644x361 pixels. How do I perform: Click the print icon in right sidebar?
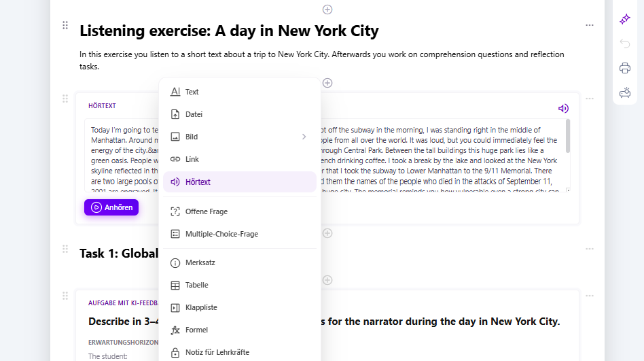(x=625, y=68)
